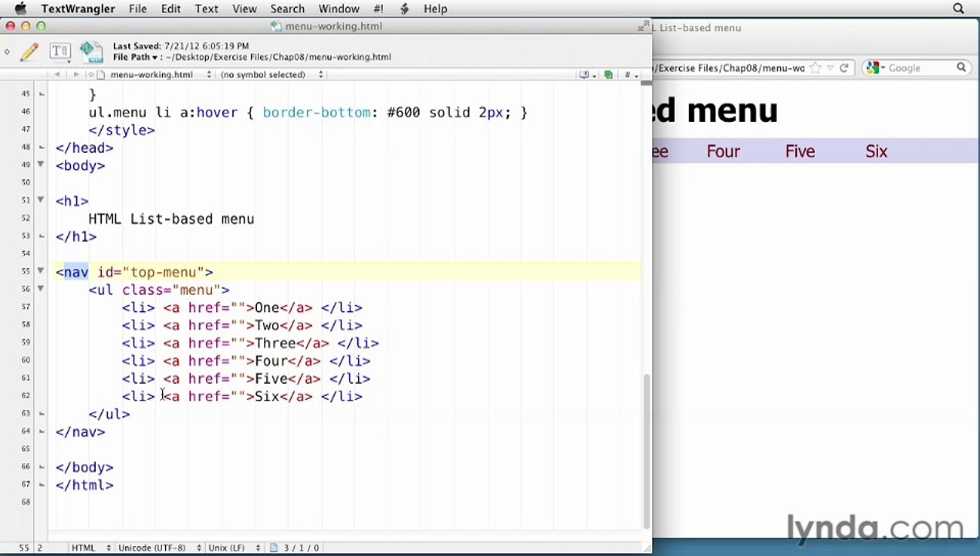This screenshot has height=556, width=980.
Task: Click the document statistics icon in status bar
Action: pyautogui.click(x=274, y=548)
